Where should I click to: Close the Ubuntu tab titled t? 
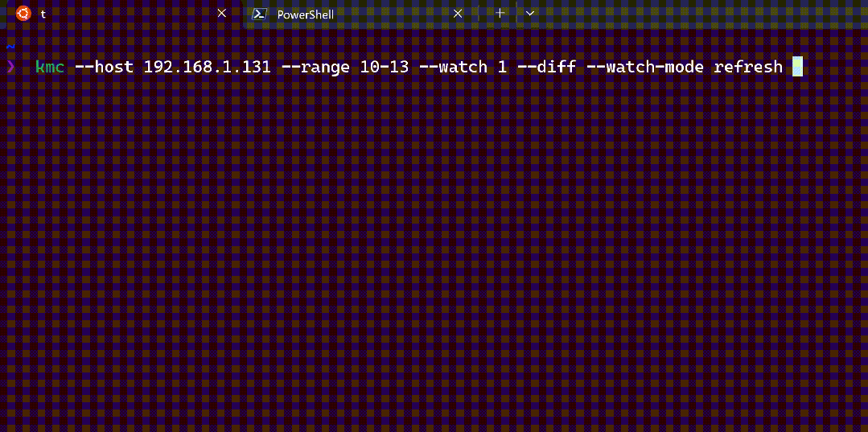(x=221, y=14)
